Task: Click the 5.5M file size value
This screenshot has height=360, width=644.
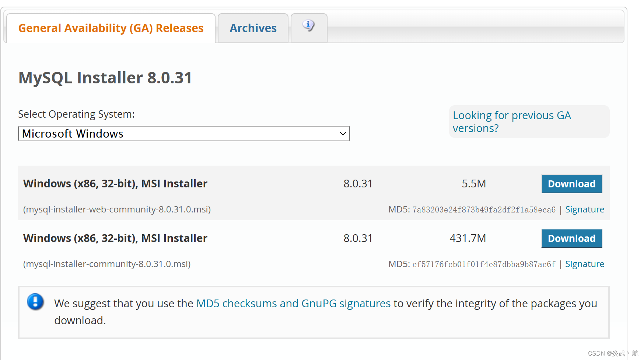Action: pos(474,184)
